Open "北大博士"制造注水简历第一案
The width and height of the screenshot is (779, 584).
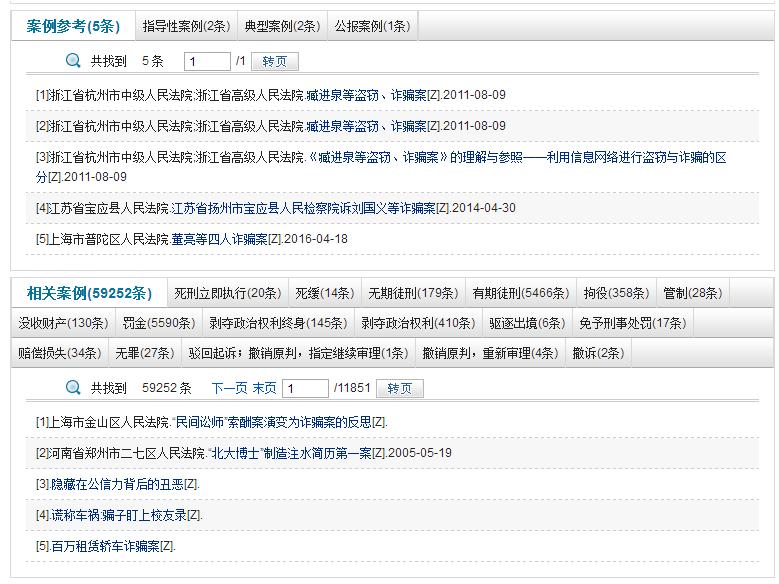click(x=290, y=453)
